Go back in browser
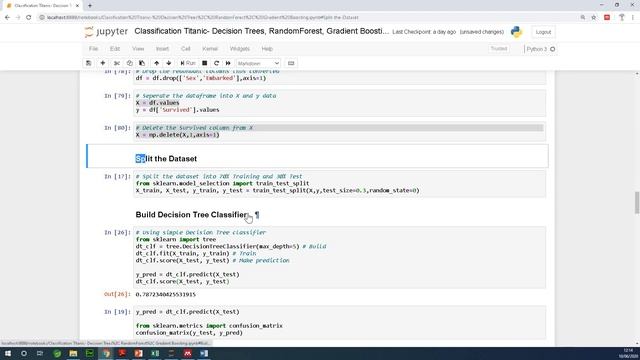 coord(7,18)
